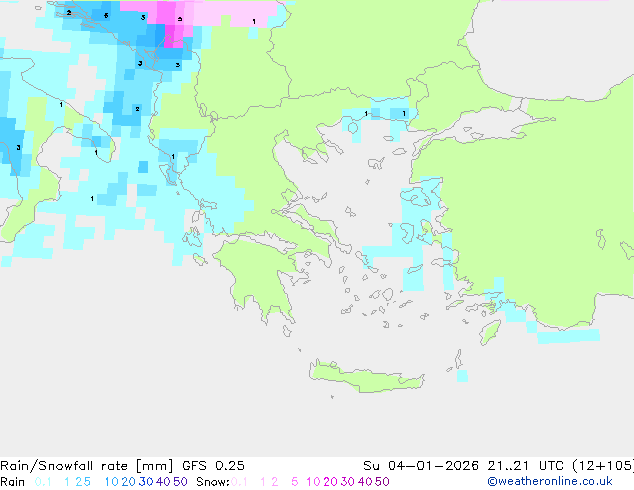634x490 pixels.
Task: Open the ©weatheronline.co.uk link
Action: coord(550,482)
